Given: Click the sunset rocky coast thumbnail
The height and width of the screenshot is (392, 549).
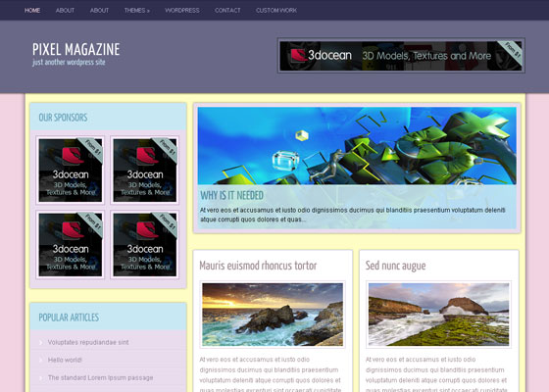Looking at the screenshot, I should 273,315.
